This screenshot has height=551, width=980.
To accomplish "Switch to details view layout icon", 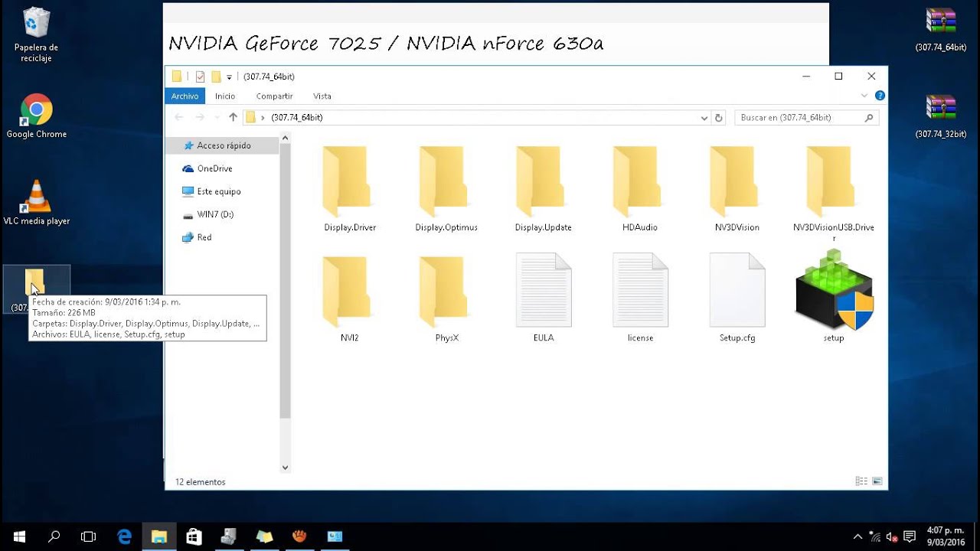I will (861, 481).
